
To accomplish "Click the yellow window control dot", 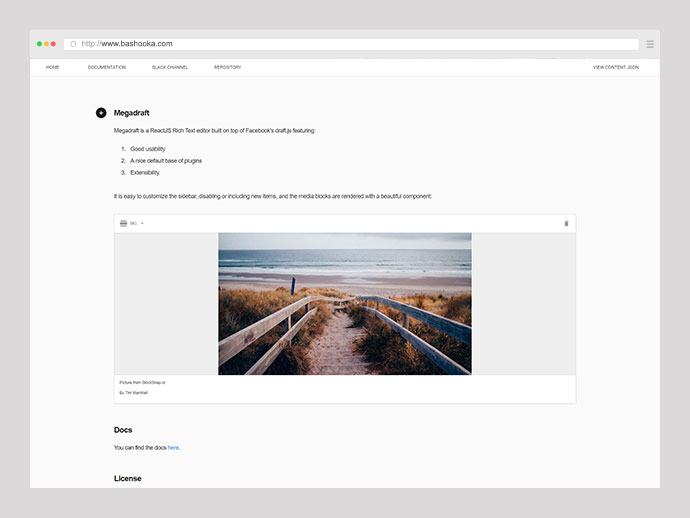I will (46, 44).
